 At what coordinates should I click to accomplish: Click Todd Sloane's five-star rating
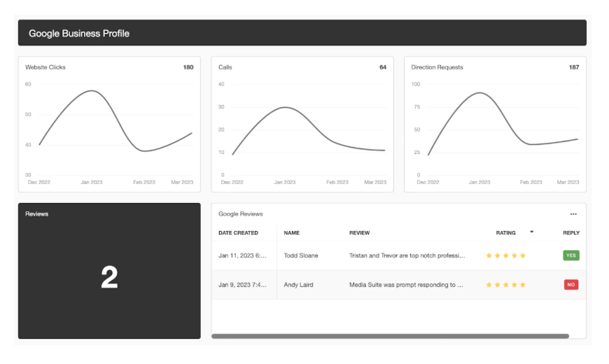tap(505, 255)
